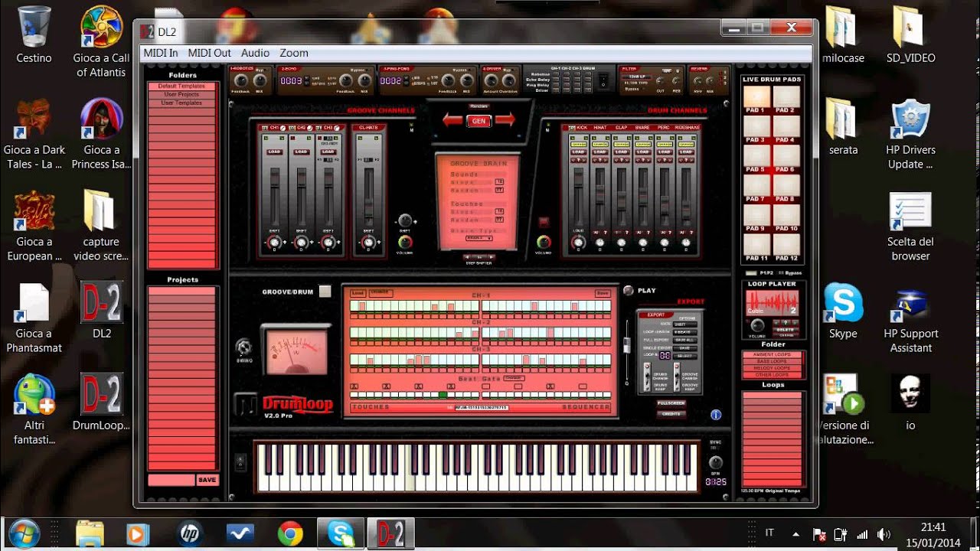Click the VU meter display

pyautogui.click(x=296, y=352)
